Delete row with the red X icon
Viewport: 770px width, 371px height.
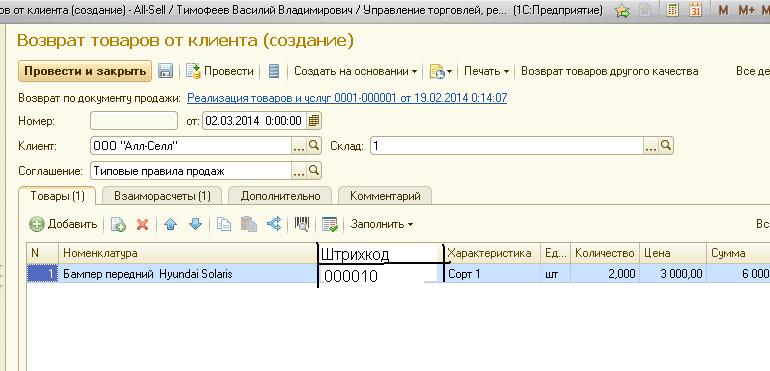142,225
